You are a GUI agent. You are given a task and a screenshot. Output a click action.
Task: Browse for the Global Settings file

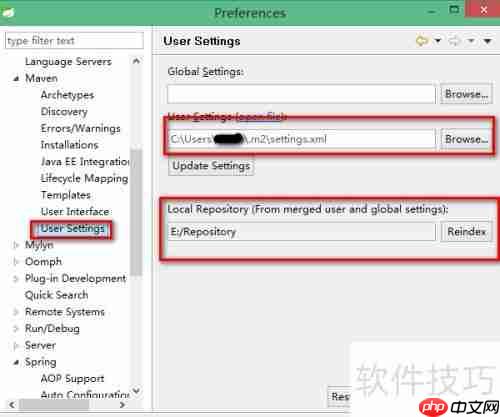466,94
